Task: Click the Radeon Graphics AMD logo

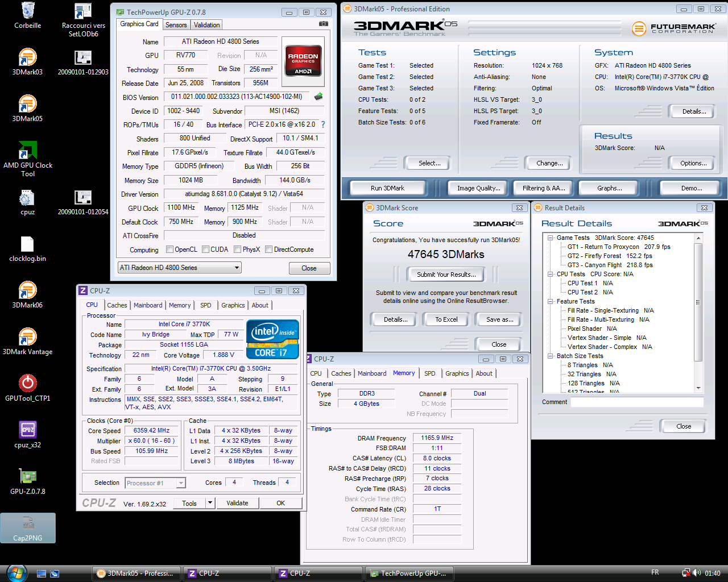Action: 303,61
